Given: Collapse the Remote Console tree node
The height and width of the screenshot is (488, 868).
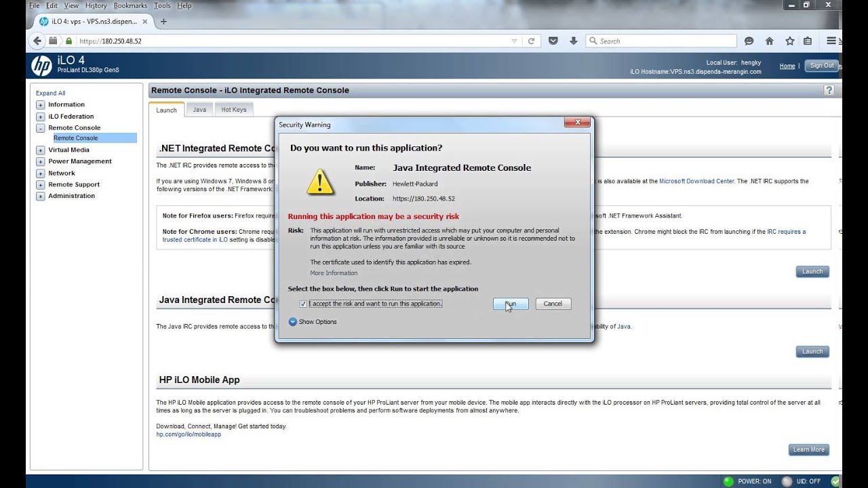Looking at the screenshot, I should click(41, 128).
